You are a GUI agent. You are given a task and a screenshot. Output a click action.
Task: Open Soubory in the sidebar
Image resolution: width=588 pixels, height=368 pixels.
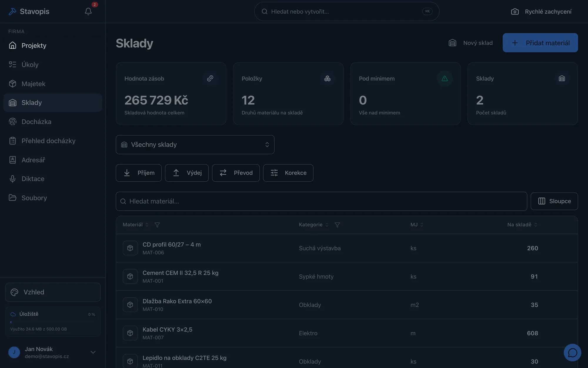click(x=53, y=198)
